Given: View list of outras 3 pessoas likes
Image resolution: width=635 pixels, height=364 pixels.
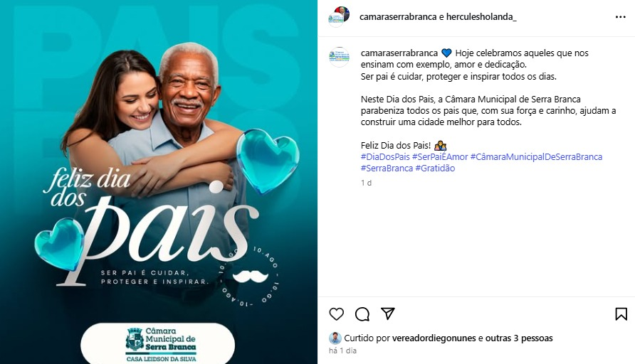Looking at the screenshot, I should (x=519, y=338).
